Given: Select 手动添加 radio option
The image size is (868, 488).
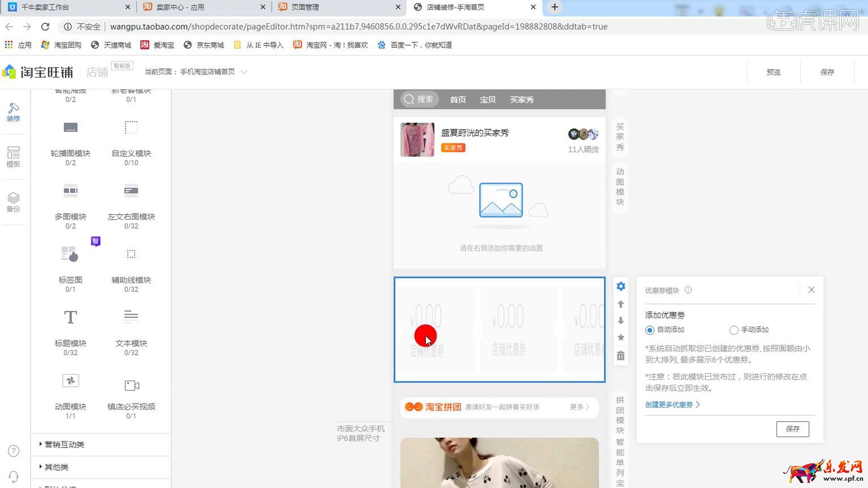Looking at the screenshot, I should click(734, 330).
